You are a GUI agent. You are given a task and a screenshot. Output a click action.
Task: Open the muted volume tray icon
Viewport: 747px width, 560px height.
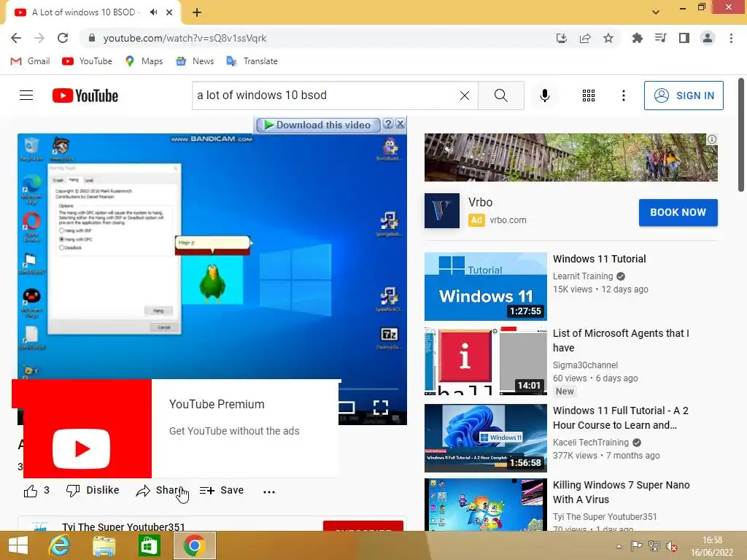coord(672,546)
